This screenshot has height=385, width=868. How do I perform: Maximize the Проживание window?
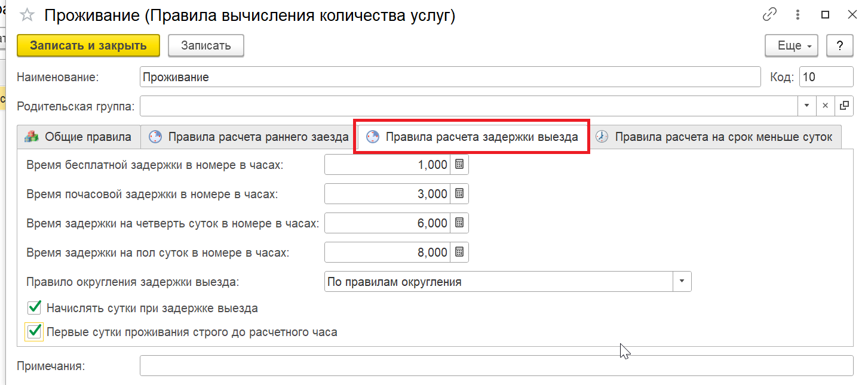(826, 15)
